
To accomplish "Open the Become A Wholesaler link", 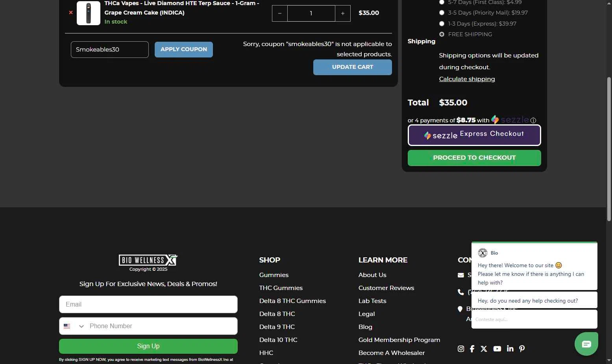I will tap(392, 353).
